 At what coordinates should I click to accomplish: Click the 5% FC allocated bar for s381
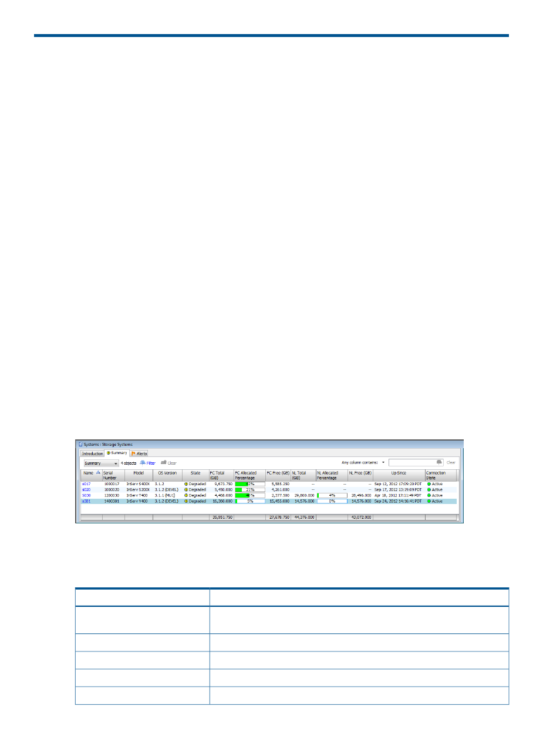pyautogui.click(x=250, y=502)
